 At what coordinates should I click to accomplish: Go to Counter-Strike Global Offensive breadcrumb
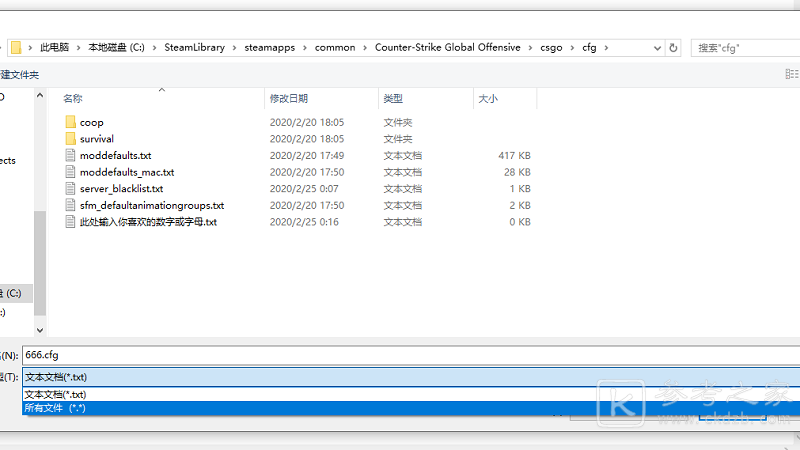pos(447,47)
